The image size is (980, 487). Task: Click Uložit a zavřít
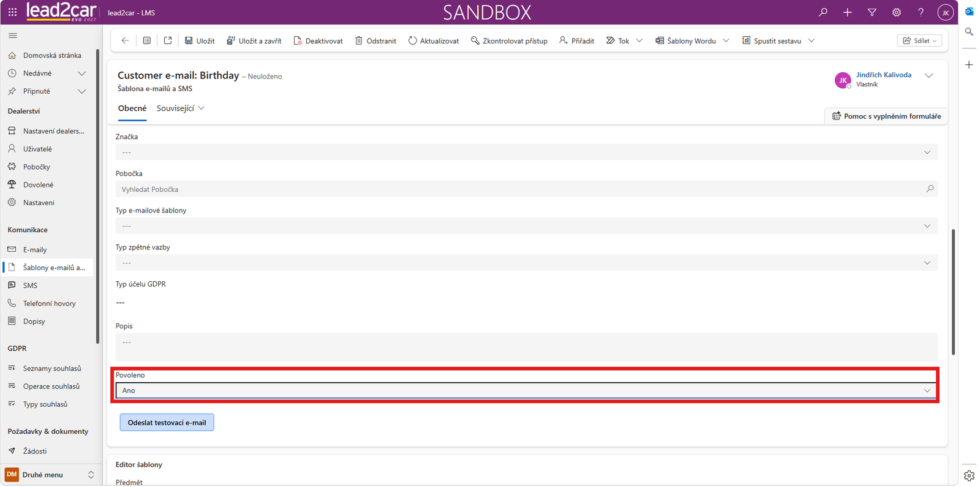click(x=254, y=41)
